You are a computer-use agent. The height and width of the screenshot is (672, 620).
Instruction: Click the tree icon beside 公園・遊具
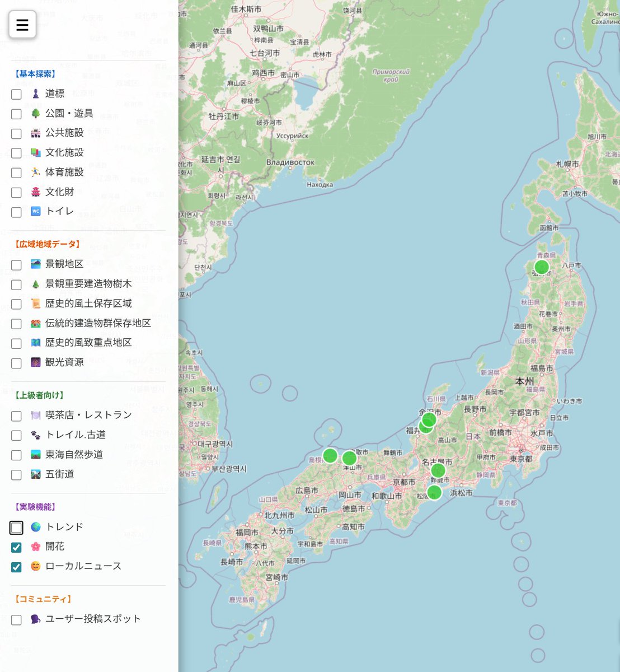pos(36,113)
